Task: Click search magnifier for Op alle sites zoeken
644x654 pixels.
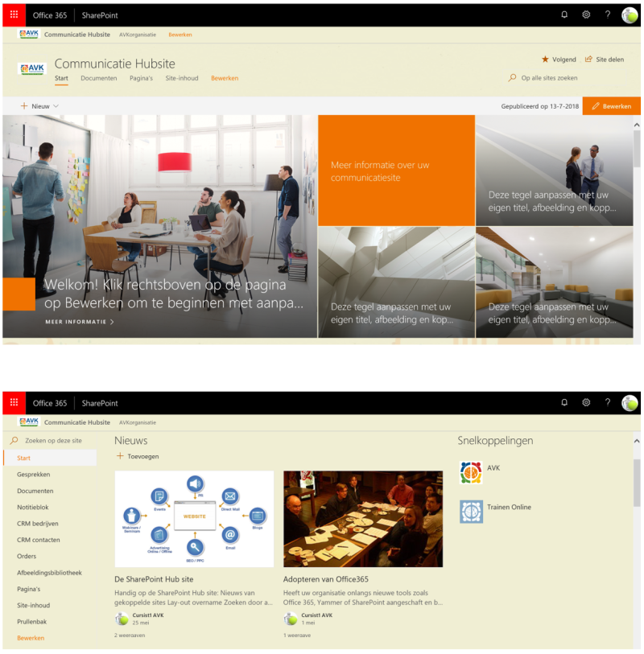Action: pyautogui.click(x=512, y=77)
